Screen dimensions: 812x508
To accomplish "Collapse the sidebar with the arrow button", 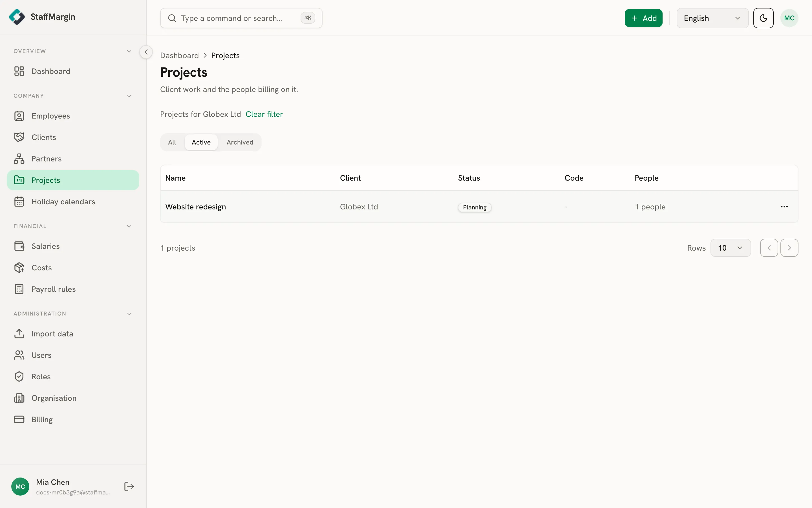I will [x=146, y=52].
